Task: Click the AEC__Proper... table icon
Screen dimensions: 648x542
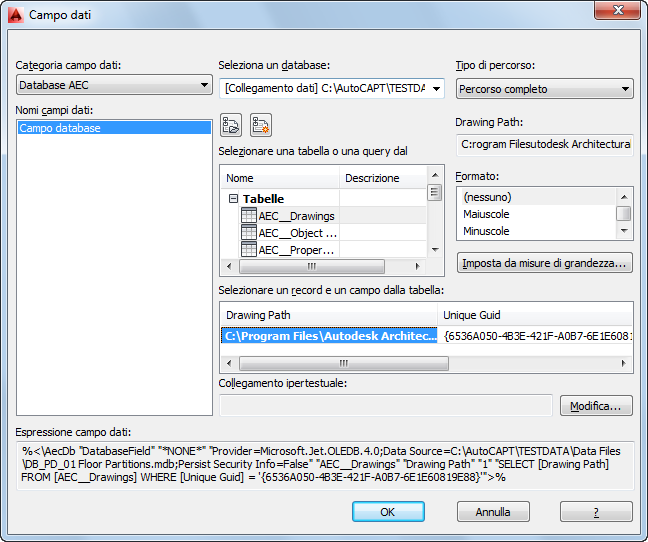Action: [x=249, y=250]
